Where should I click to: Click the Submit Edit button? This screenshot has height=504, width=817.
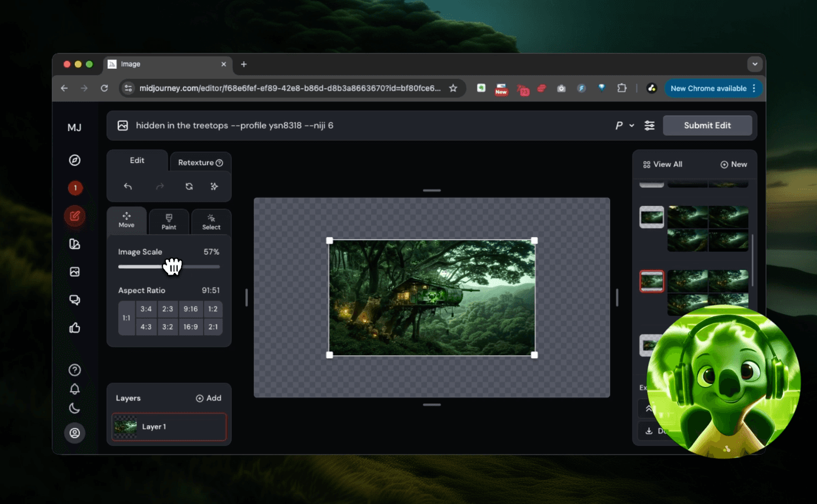(708, 125)
